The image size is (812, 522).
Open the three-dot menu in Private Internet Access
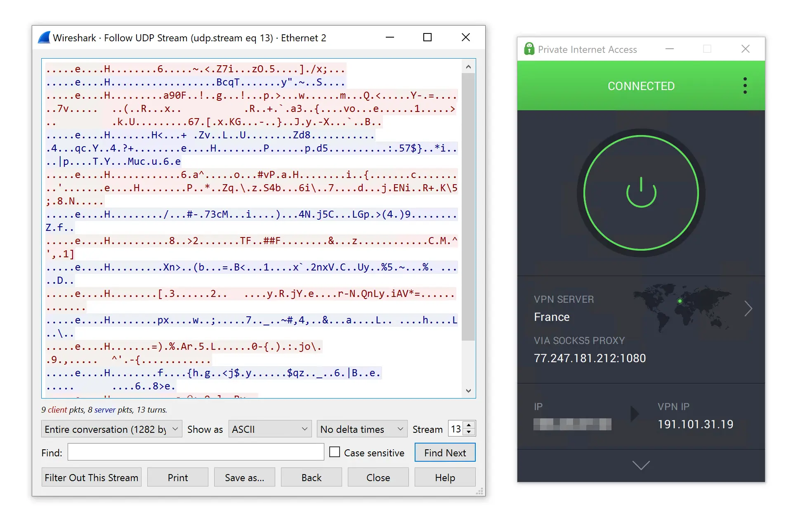pyautogui.click(x=745, y=85)
